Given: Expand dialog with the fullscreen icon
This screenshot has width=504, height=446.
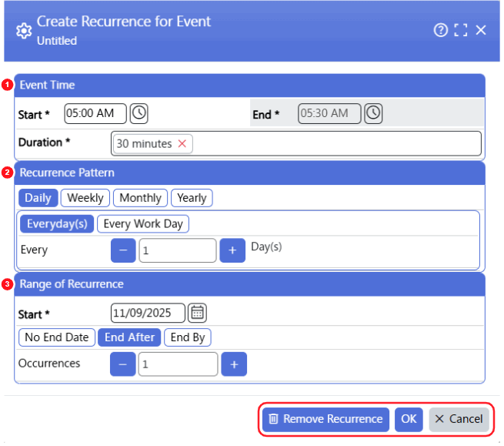Looking at the screenshot, I should click(461, 30).
